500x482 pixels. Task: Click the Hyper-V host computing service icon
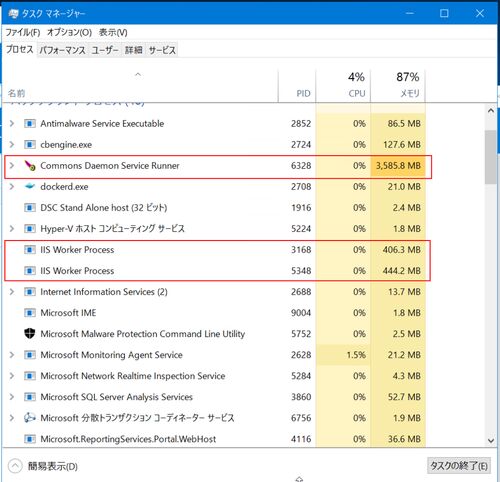[x=30, y=229]
